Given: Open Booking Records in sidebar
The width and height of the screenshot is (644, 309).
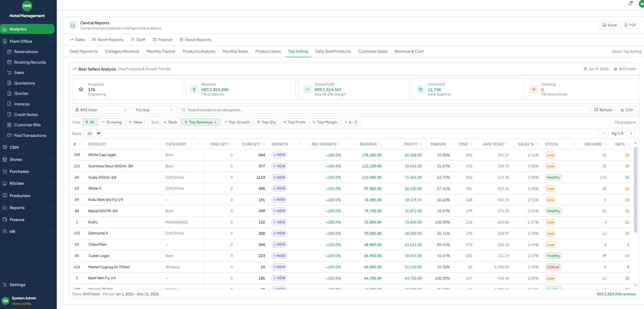Looking at the screenshot, I should click(30, 62).
